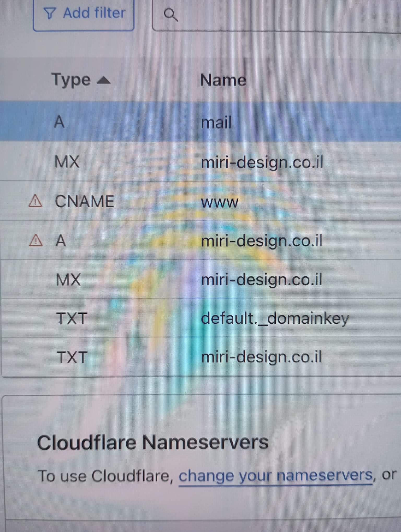Click the magnifier icon in search box
Screen dimensions: 401x532
coord(171,15)
